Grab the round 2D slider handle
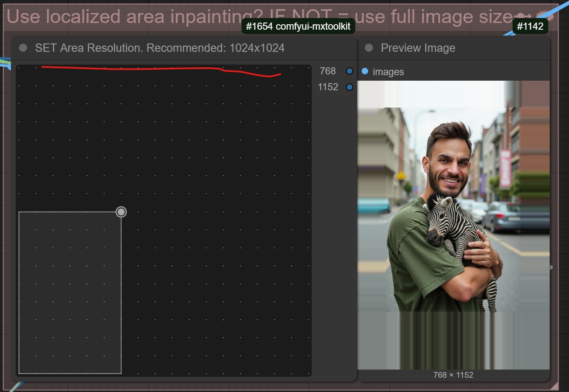 click(x=121, y=212)
